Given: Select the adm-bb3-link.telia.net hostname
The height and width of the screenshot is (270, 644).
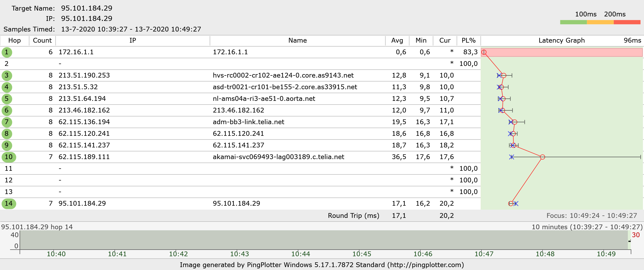Looking at the screenshot, I should [248, 122].
